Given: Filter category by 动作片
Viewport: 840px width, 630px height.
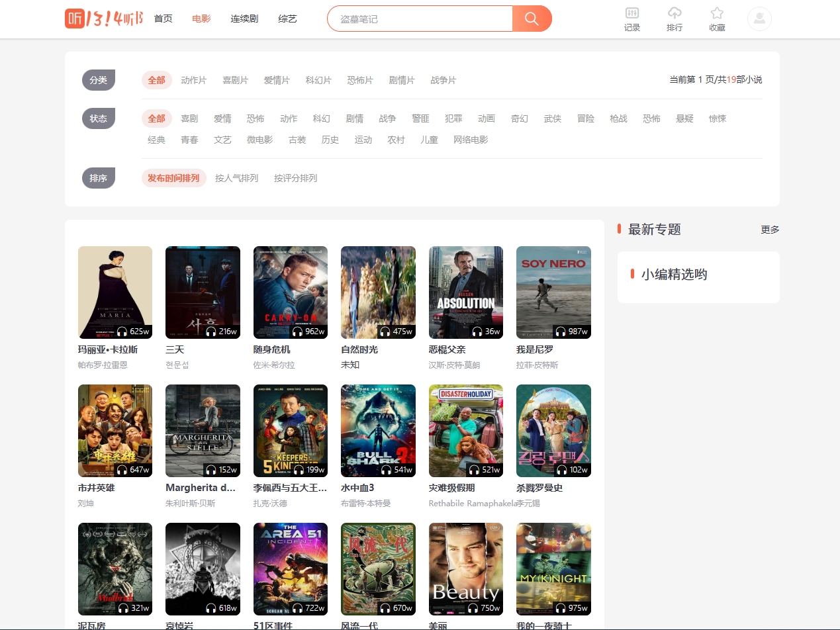Looking at the screenshot, I should pos(194,80).
